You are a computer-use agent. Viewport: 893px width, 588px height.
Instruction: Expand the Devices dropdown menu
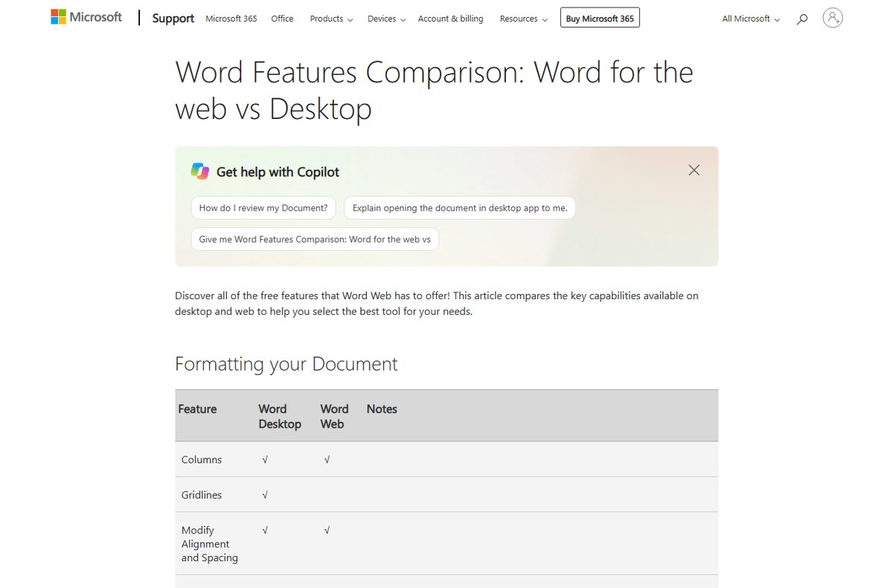[386, 19]
